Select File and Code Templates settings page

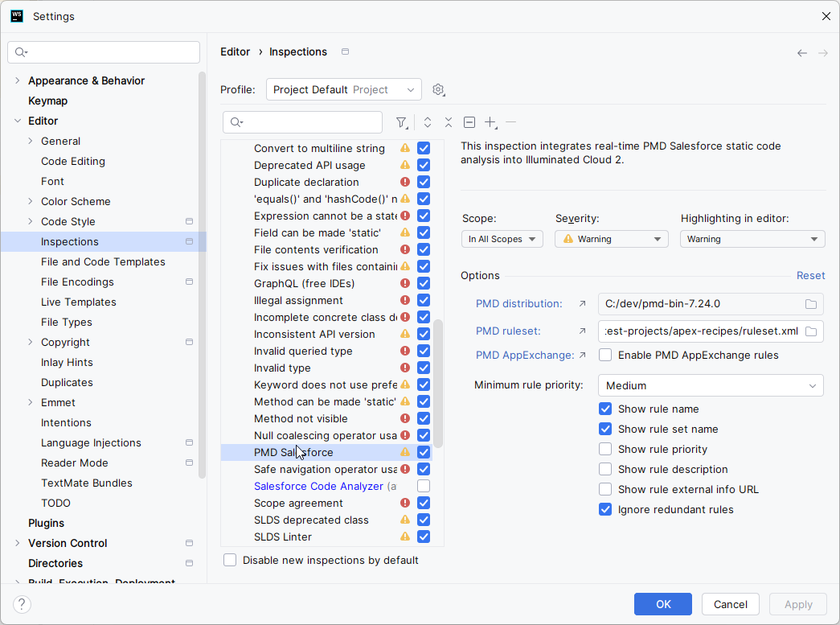103,261
